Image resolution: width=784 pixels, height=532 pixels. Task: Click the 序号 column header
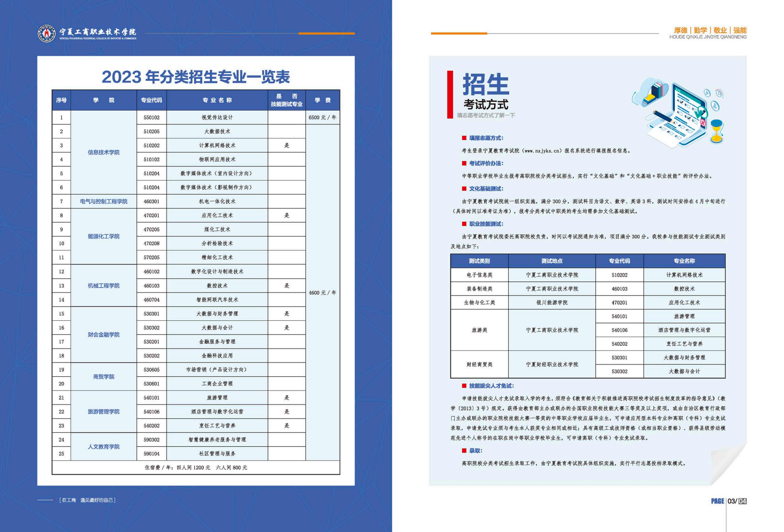tap(61, 100)
